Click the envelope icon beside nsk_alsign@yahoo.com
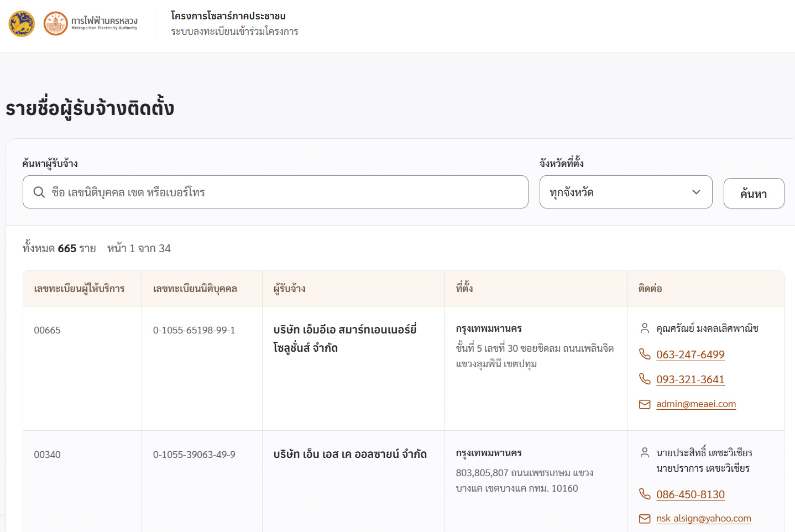The width and height of the screenshot is (795, 532). point(645,519)
